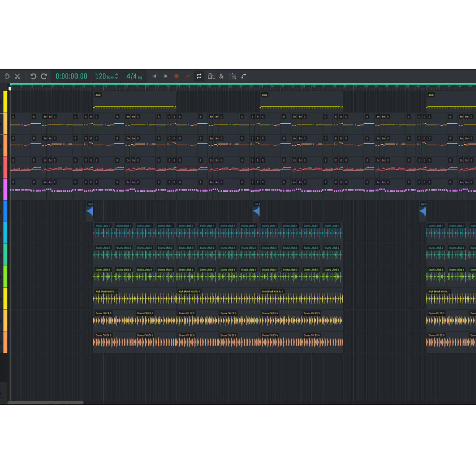
Task: Toggle loop playback mode
Action: pos(199,76)
